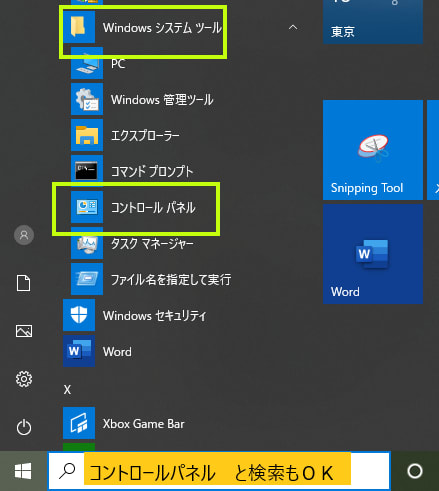Open the Snipping Tool tile

click(373, 150)
